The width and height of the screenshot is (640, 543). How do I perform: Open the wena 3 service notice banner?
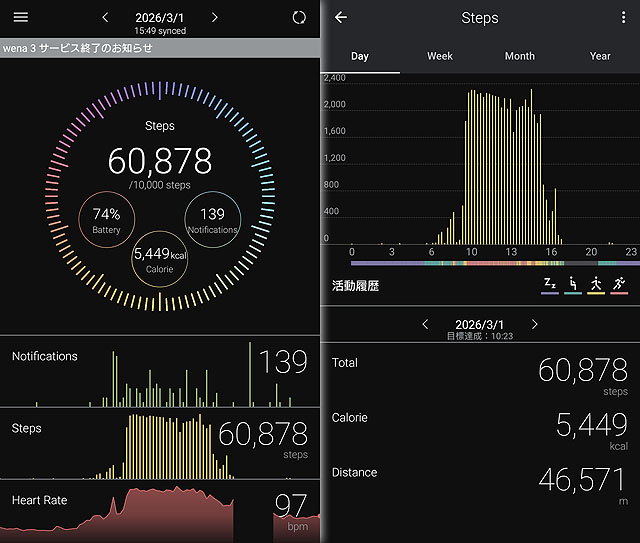click(160, 48)
